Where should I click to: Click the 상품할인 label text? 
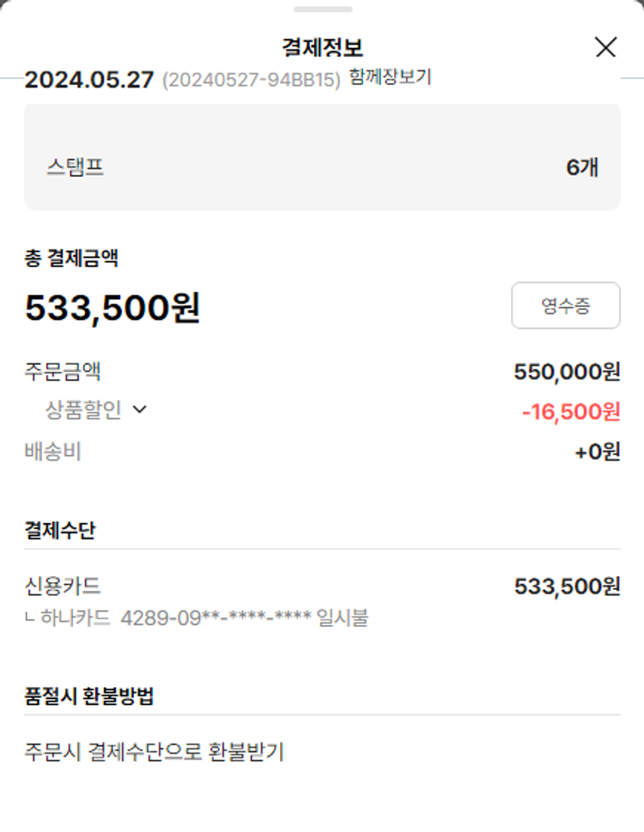pyautogui.click(x=83, y=410)
